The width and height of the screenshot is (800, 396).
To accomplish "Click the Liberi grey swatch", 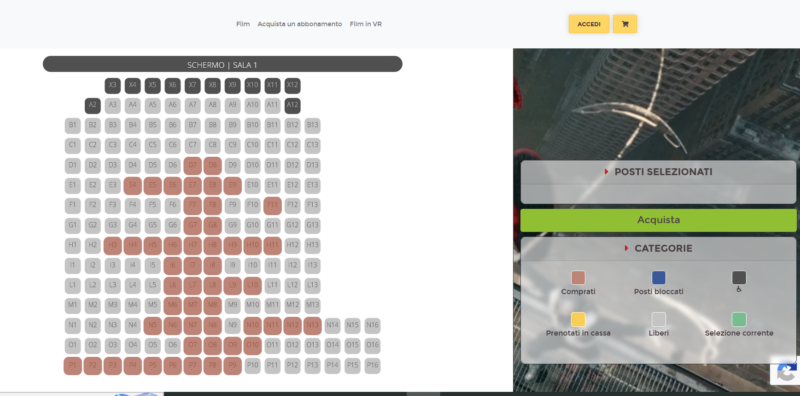I will pos(659,319).
